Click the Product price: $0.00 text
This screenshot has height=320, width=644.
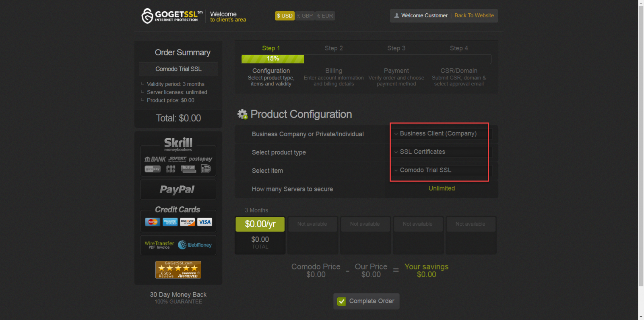point(170,100)
